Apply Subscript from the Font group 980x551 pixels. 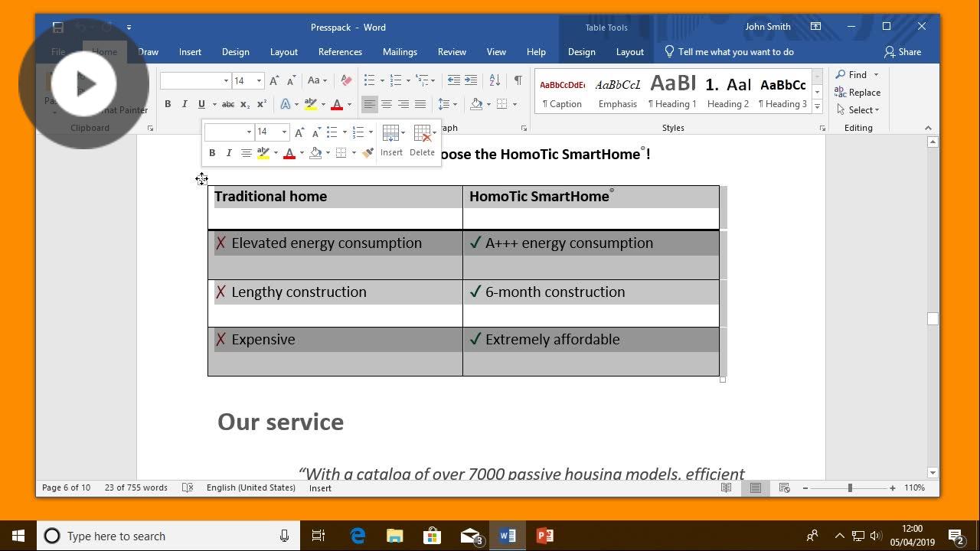click(x=243, y=104)
